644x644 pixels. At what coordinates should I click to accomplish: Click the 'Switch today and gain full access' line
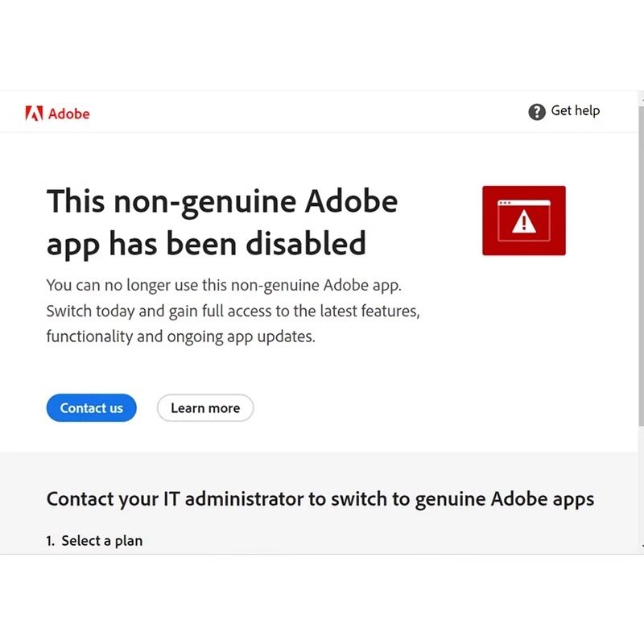coord(233,311)
